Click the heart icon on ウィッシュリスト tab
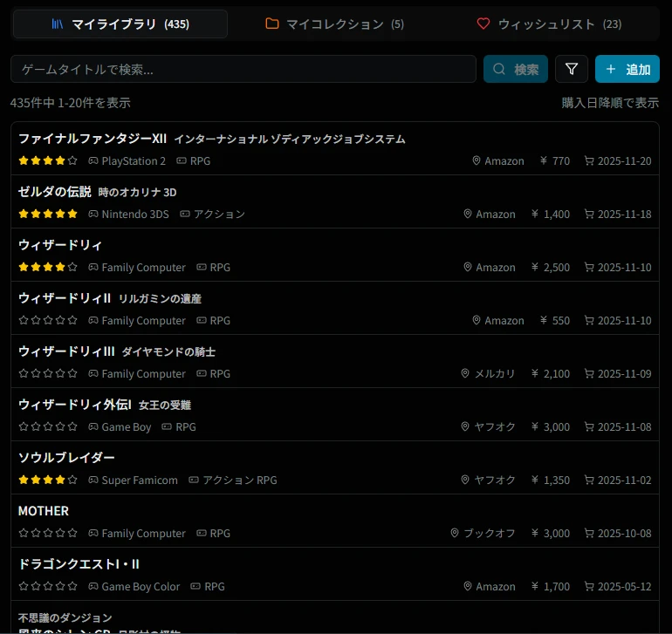Viewport: 672px width, 634px height. pyautogui.click(x=483, y=24)
